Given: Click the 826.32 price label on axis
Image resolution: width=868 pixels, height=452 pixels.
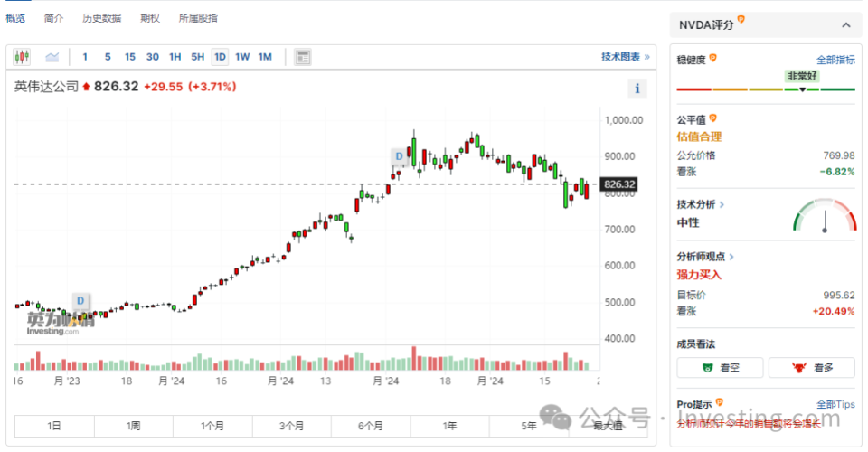Looking at the screenshot, I should click(x=618, y=184).
